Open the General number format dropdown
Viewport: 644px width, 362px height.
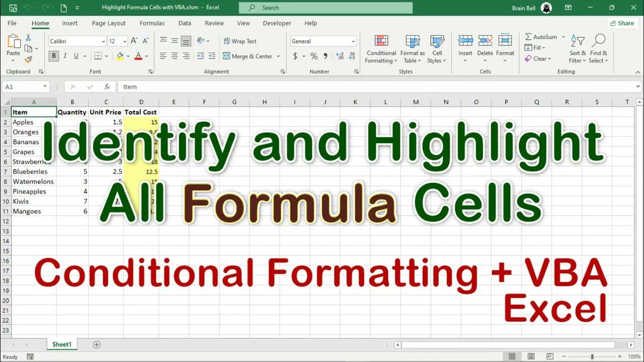pyautogui.click(x=353, y=41)
